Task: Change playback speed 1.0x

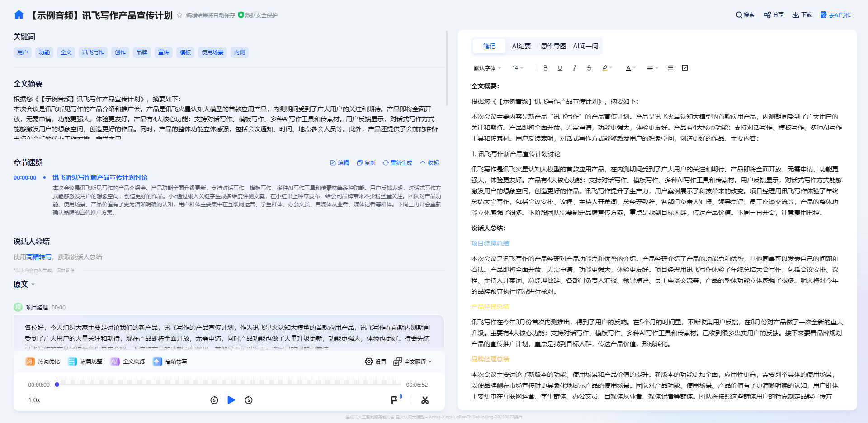Action: pos(34,400)
